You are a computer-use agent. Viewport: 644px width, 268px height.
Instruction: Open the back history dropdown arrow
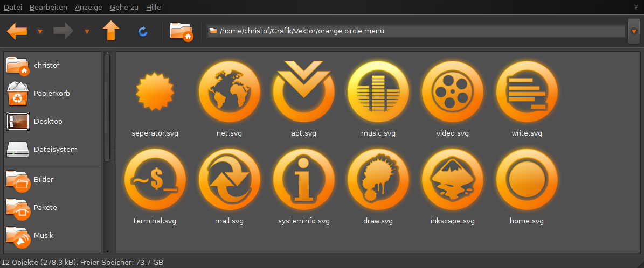tap(40, 31)
